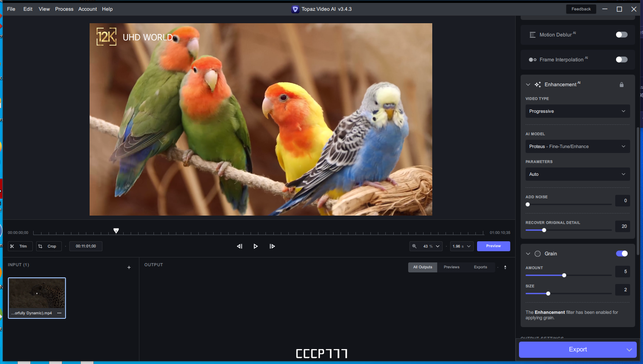The height and width of the screenshot is (364, 643).
Task: Collapse the Enhancement section chevron
Action: (x=528, y=85)
